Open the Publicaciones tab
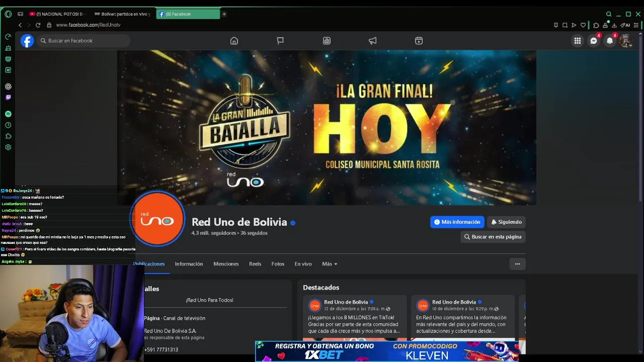This screenshot has height=362, width=644. [x=149, y=264]
